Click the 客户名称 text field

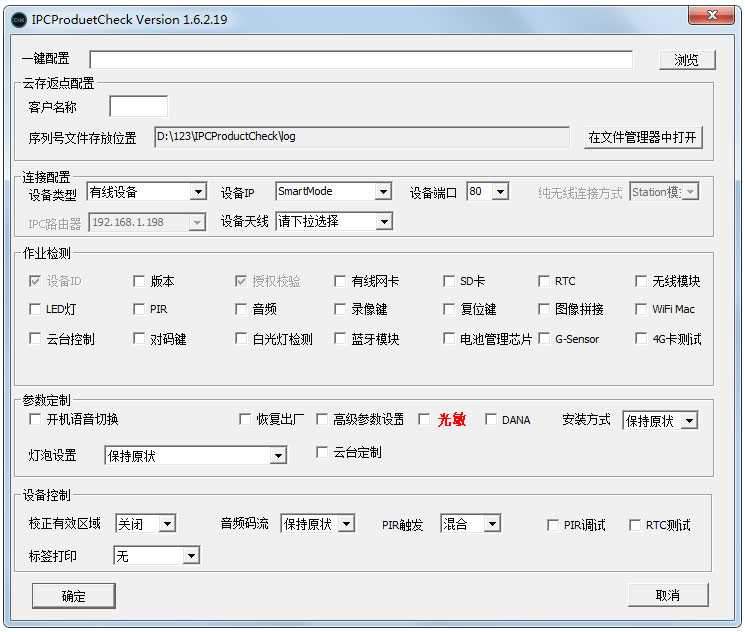(138, 107)
